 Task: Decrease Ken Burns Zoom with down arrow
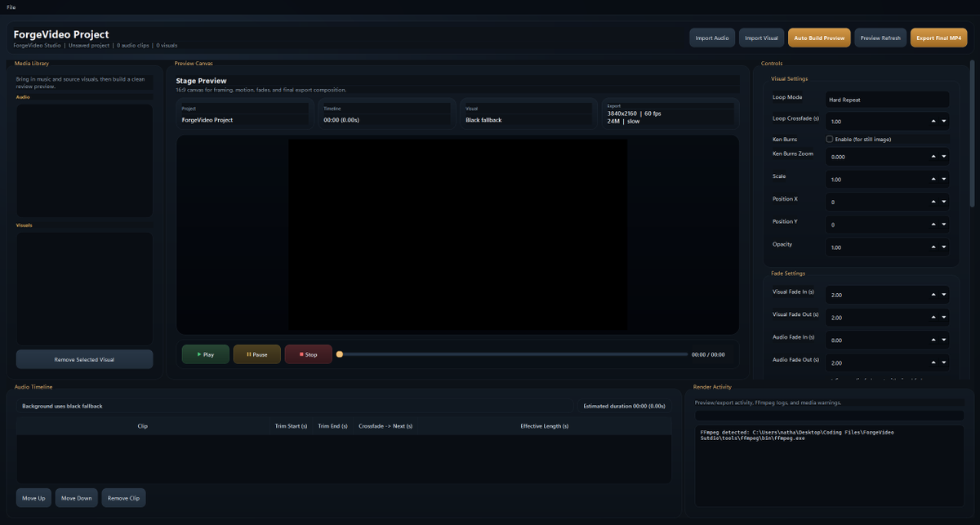944,157
